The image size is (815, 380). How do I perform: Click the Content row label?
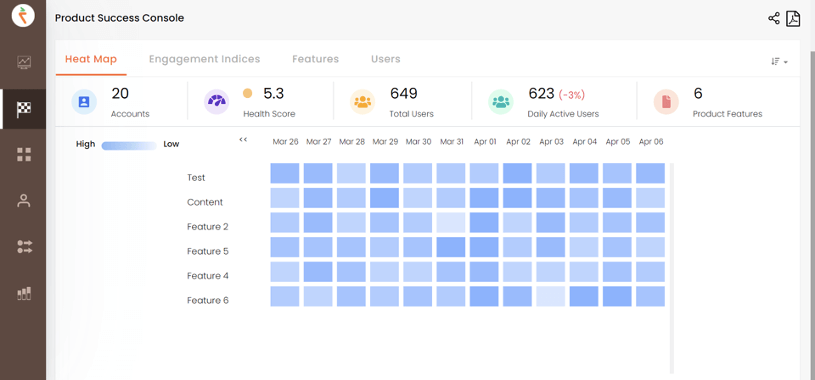tap(205, 202)
